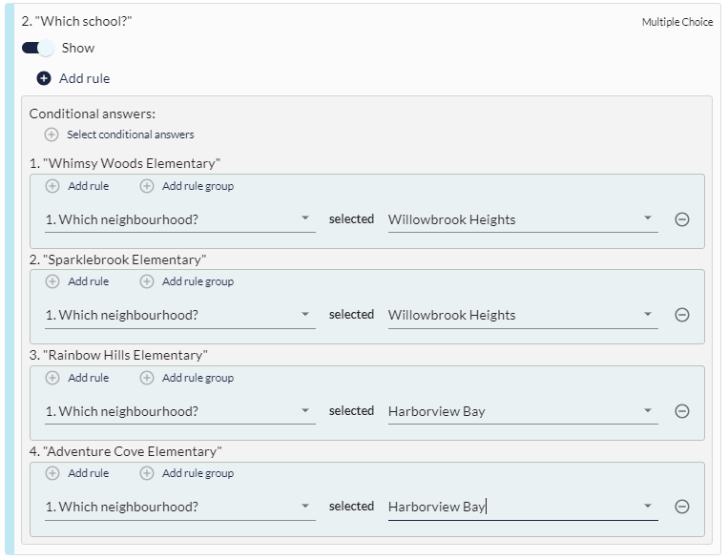Add rule under Adventure Cove Elementary
The width and height of the screenshot is (728, 560).
pyautogui.click(x=77, y=473)
